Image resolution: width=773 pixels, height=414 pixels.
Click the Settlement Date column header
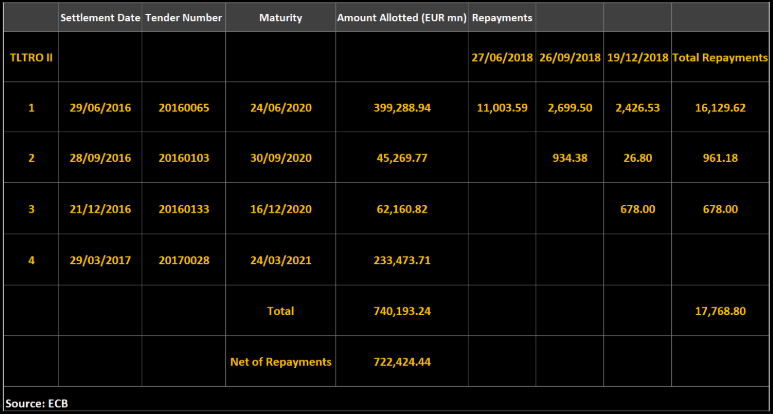click(x=100, y=18)
